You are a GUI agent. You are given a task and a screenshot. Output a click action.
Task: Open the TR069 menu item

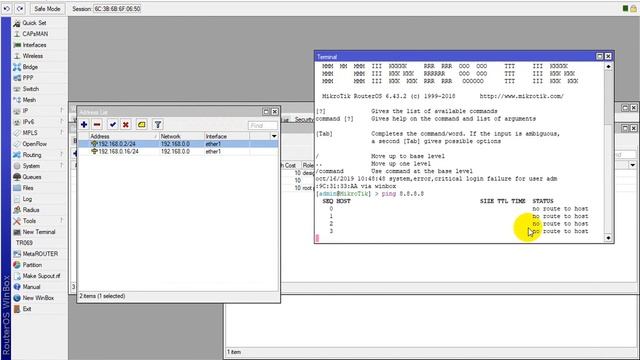point(24,243)
